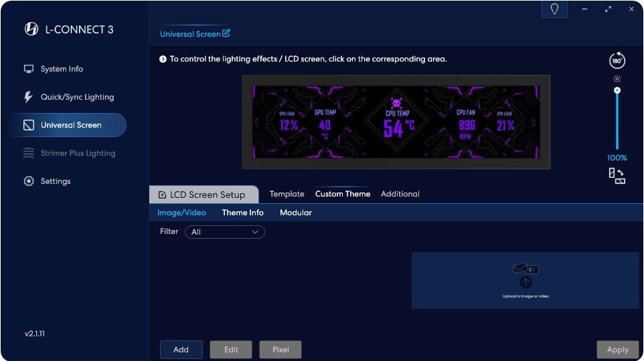Click the Pixel button
The width and height of the screenshot is (644, 361).
pyautogui.click(x=280, y=350)
